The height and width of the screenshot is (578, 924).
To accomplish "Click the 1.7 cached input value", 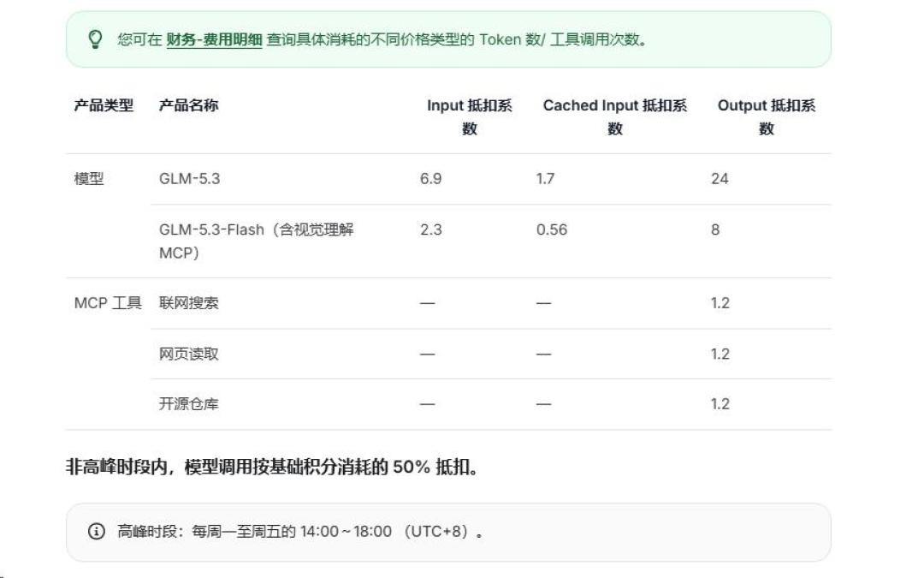I will point(545,179).
